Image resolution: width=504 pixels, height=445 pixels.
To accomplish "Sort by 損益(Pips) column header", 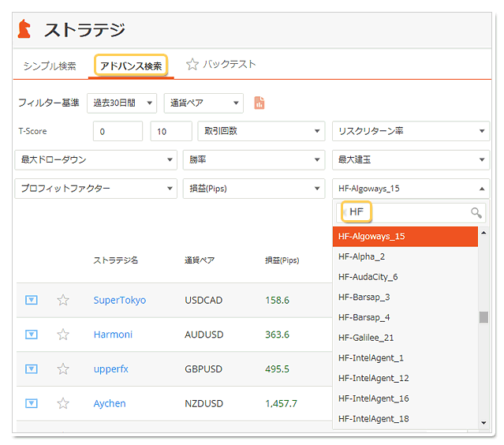I will pos(282,260).
